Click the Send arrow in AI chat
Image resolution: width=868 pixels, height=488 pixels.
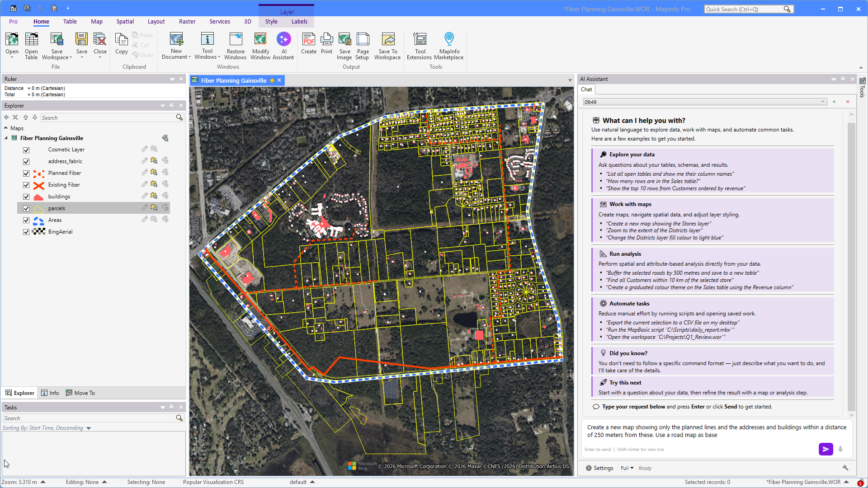point(826,449)
